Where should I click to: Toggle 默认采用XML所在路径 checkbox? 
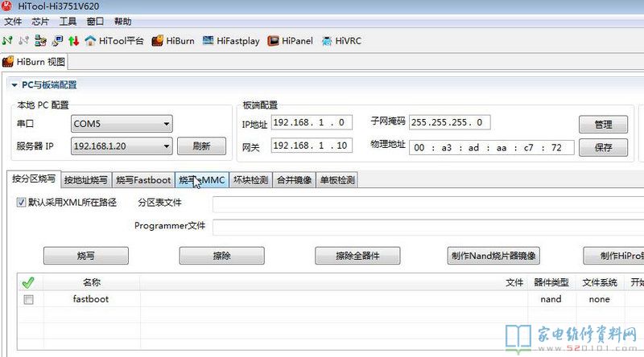pos(21,203)
